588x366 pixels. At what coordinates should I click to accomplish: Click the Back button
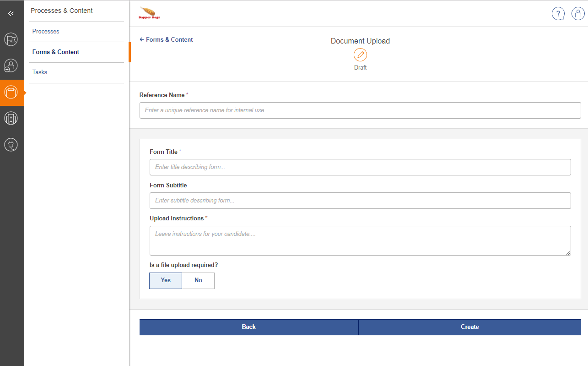click(x=248, y=327)
